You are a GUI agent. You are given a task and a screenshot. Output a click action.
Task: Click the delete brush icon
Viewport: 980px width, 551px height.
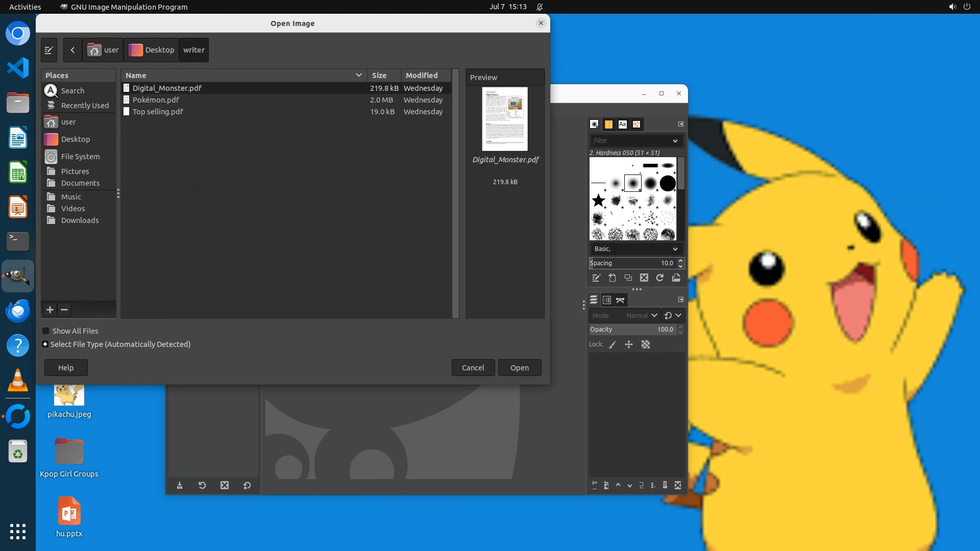click(x=644, y=278)
